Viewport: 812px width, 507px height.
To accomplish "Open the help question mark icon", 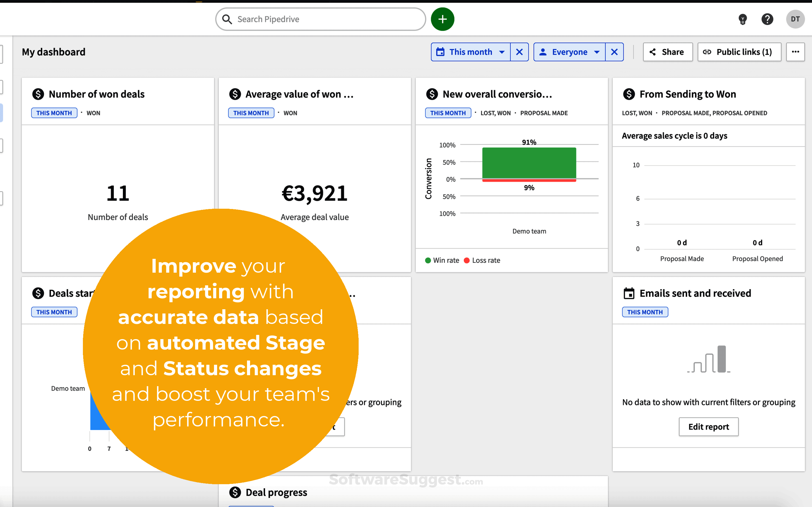I will coord(767,19).
